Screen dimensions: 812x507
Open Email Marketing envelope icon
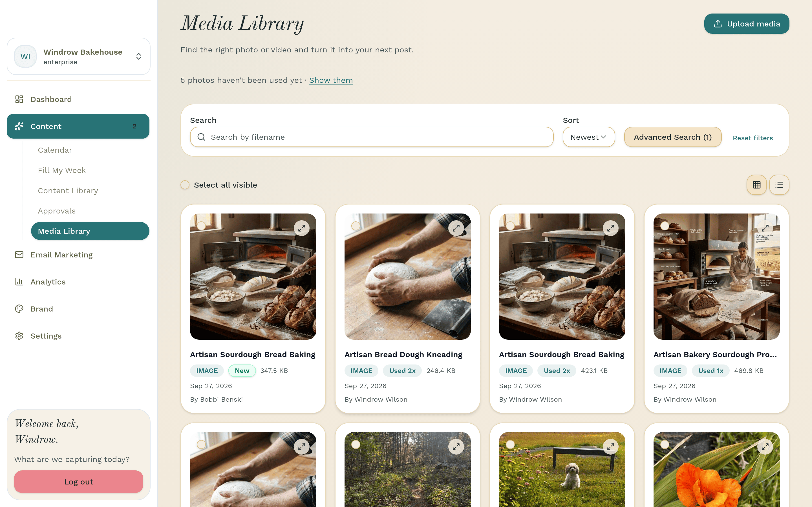point(19,255)
